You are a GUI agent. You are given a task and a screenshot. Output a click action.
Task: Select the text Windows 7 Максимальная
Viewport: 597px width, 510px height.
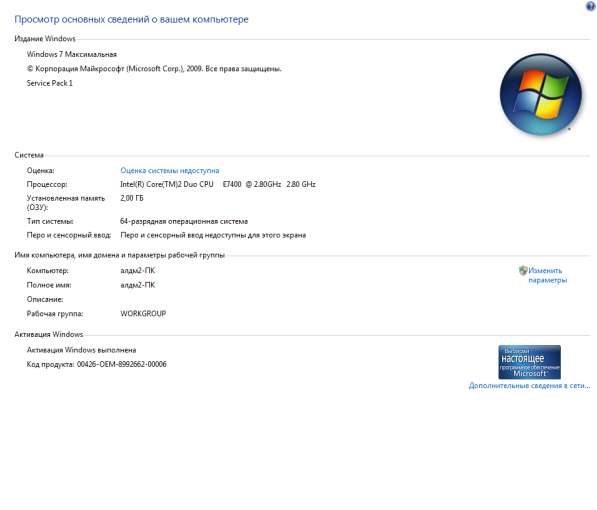coord(72,54)
